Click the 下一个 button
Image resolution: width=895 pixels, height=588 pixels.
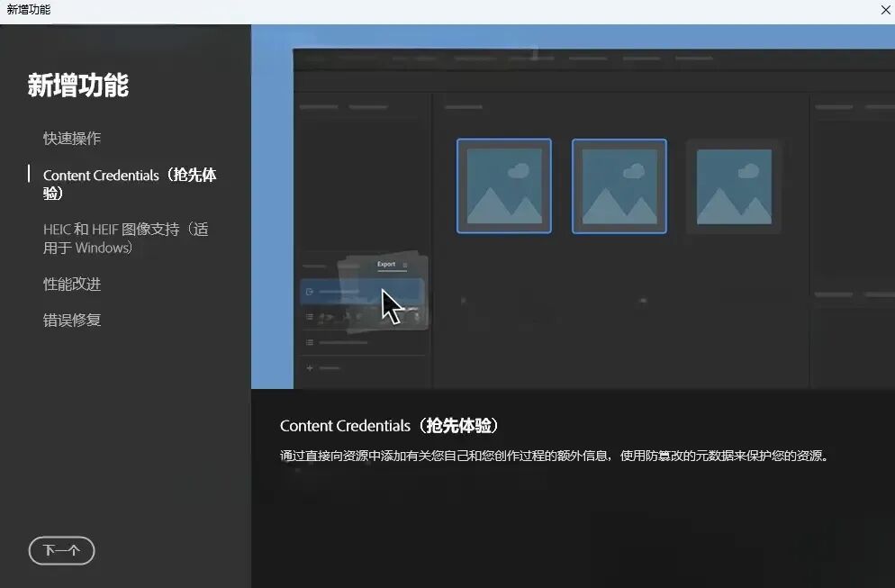click(x=61, y=550)
